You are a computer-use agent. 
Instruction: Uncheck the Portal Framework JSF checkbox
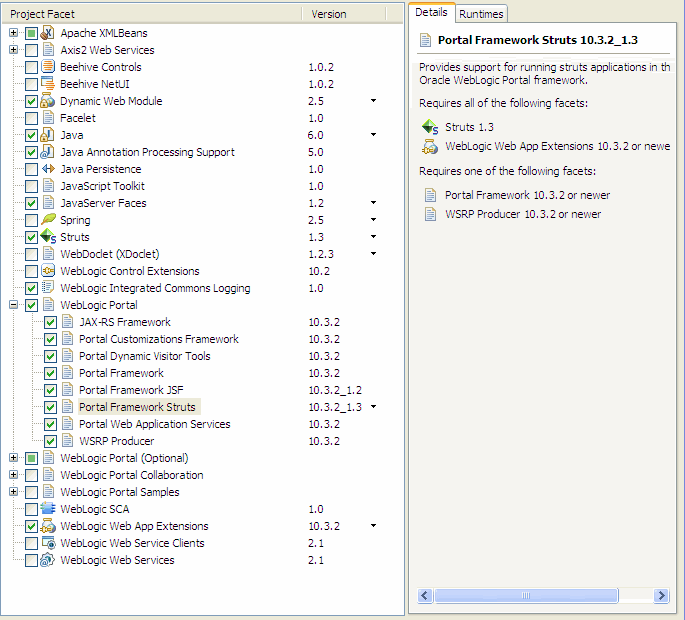pos(50,390)
